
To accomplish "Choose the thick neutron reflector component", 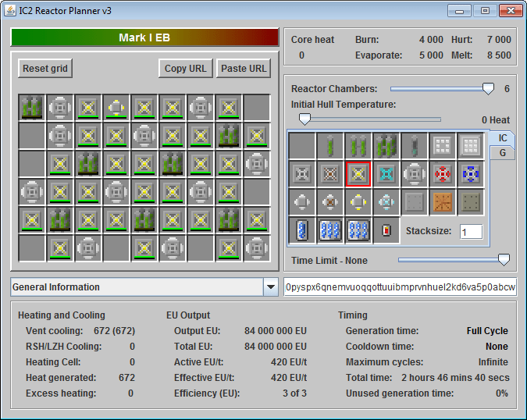I will pyautogui.click(x=471, y=146).
